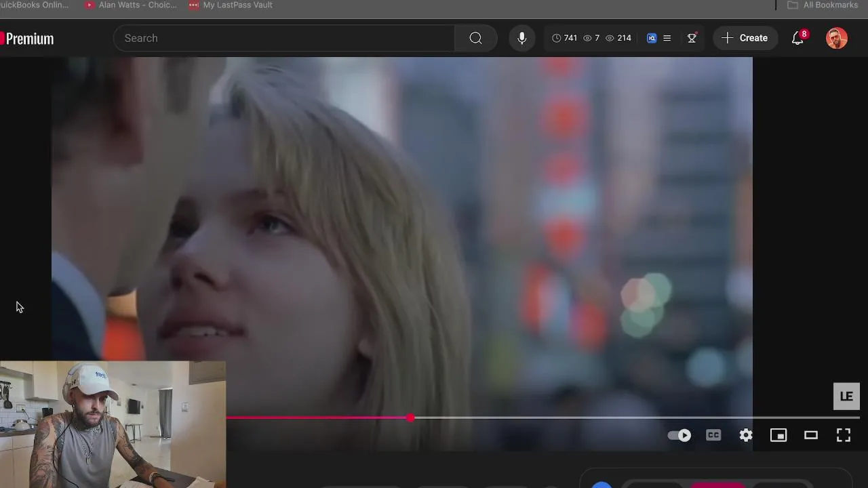Expand the All Bookmarks folder
Image resolution: width=868 pixels, height=488 pixels.
pos(823,5)
